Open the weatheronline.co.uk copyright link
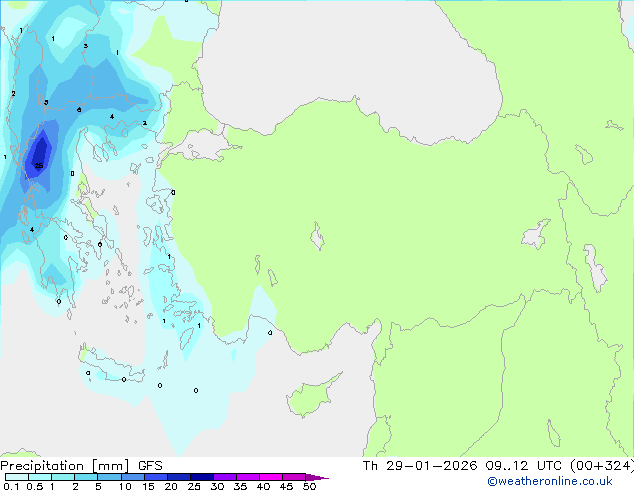Image resolution: width=634 pixels, height=490 pixels. (549, 481)
